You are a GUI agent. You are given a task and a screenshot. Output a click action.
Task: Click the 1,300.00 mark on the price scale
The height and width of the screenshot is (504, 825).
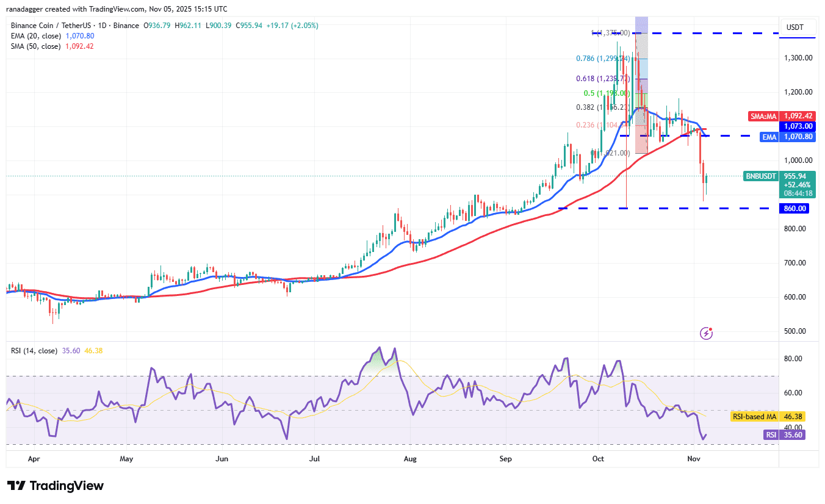(798, 58)
